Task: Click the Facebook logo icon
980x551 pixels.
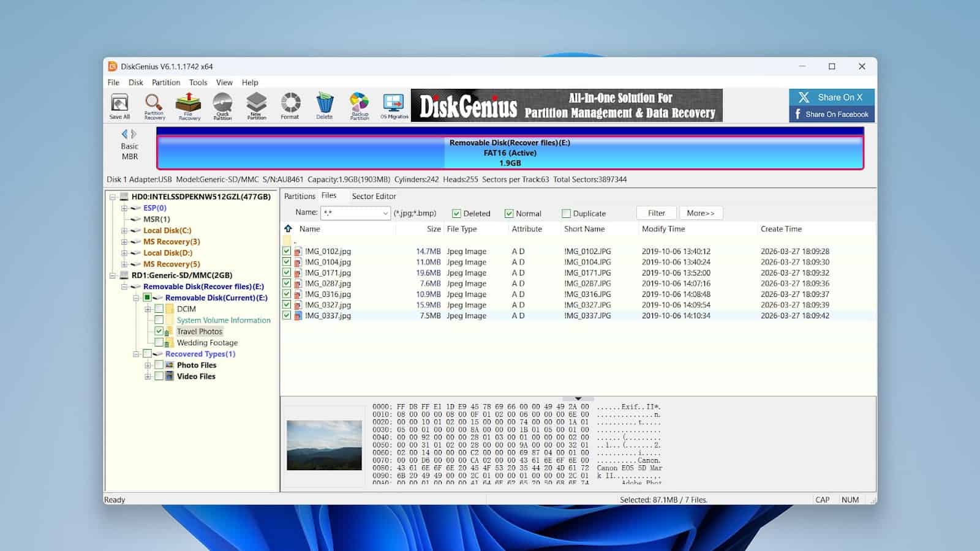Action: pos(797,114)
